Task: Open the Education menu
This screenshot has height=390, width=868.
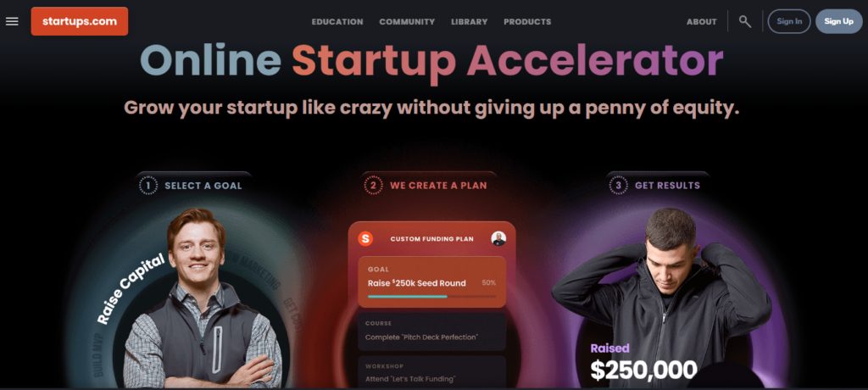Action: point(337,22)
